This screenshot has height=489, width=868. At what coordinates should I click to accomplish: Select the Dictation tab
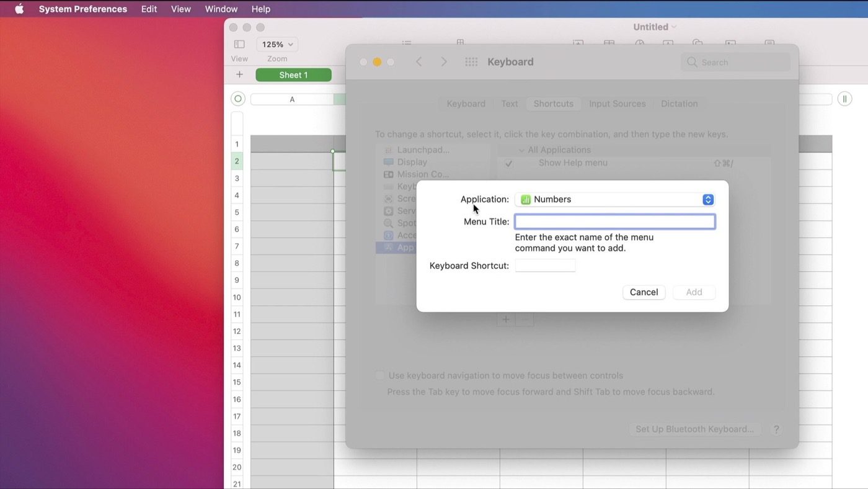click(679, 104)
